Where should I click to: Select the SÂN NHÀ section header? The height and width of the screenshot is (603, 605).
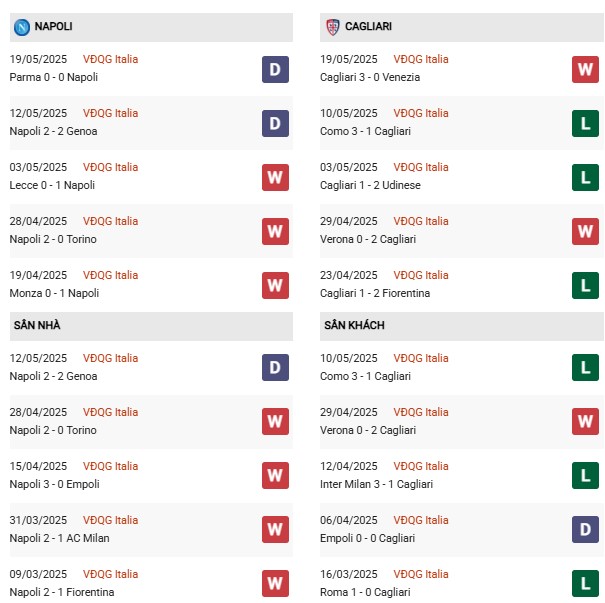151,326
